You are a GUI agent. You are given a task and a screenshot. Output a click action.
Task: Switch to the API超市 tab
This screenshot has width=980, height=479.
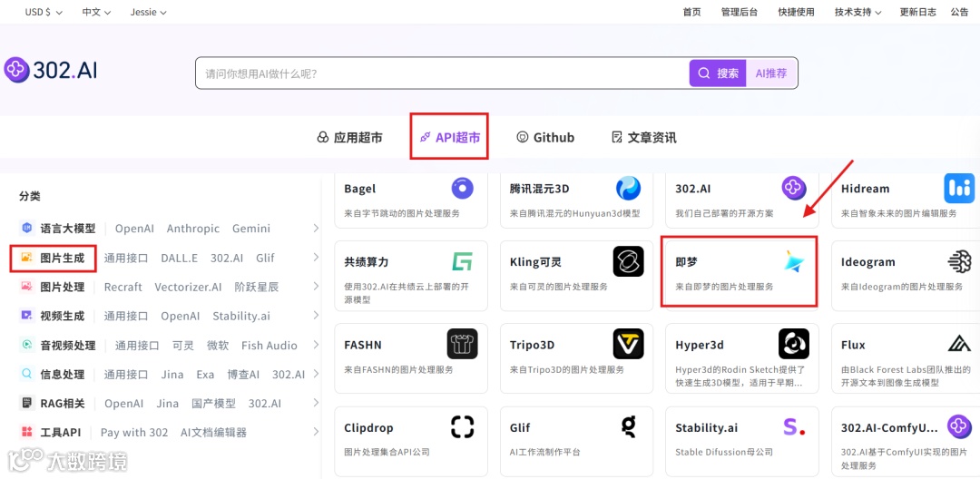point(449,137)
